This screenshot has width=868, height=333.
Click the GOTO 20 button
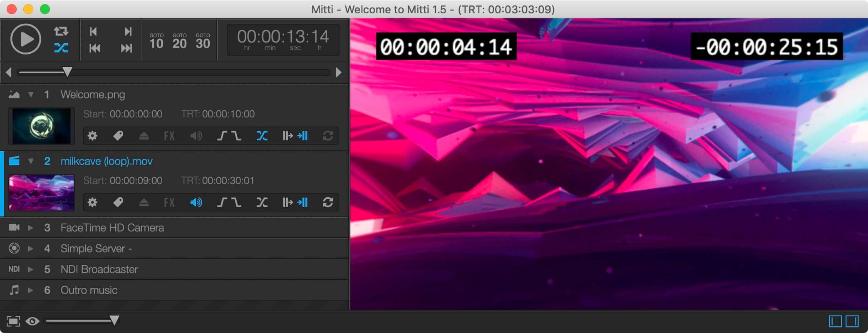[x=179, y=41]
